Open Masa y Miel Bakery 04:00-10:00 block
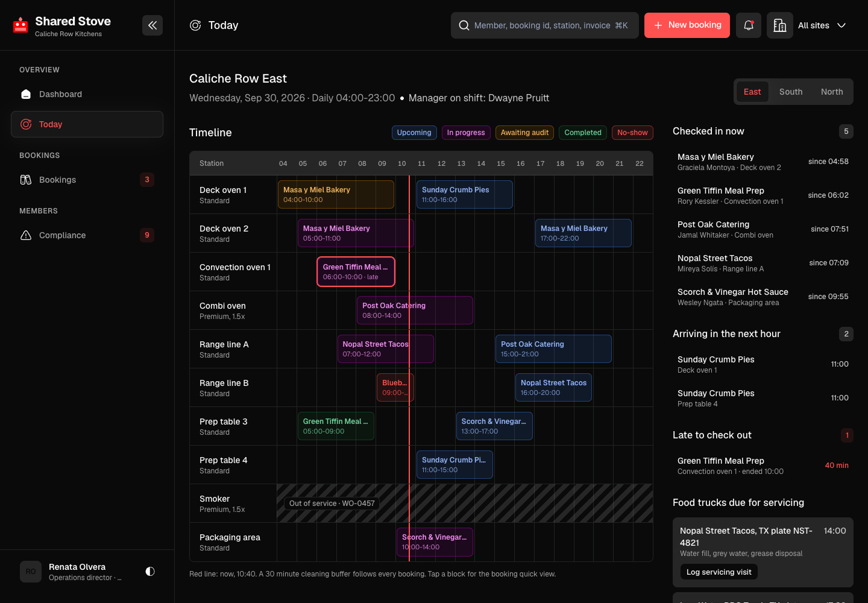Viewport: 868px width, 603px height. [336, 195]
